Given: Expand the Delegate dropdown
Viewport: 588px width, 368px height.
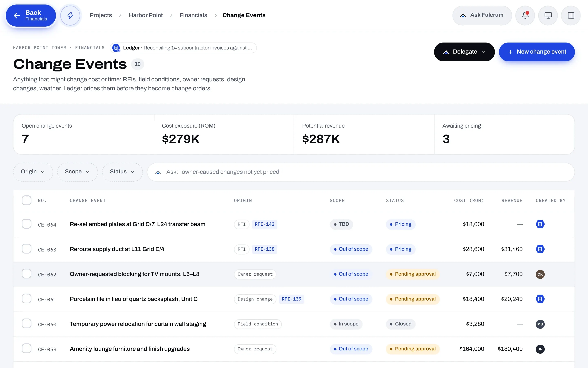Looking at the screenshot, I should (464, 52).
